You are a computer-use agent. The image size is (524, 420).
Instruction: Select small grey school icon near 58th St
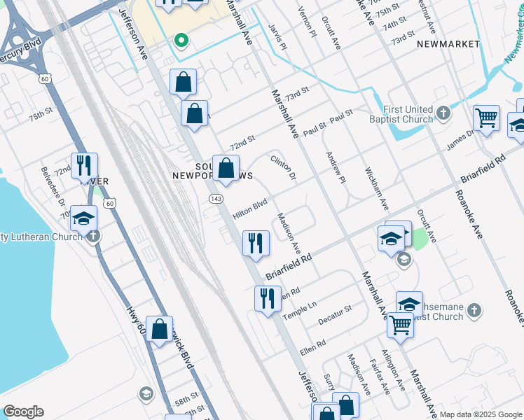[x=146, y=394]
